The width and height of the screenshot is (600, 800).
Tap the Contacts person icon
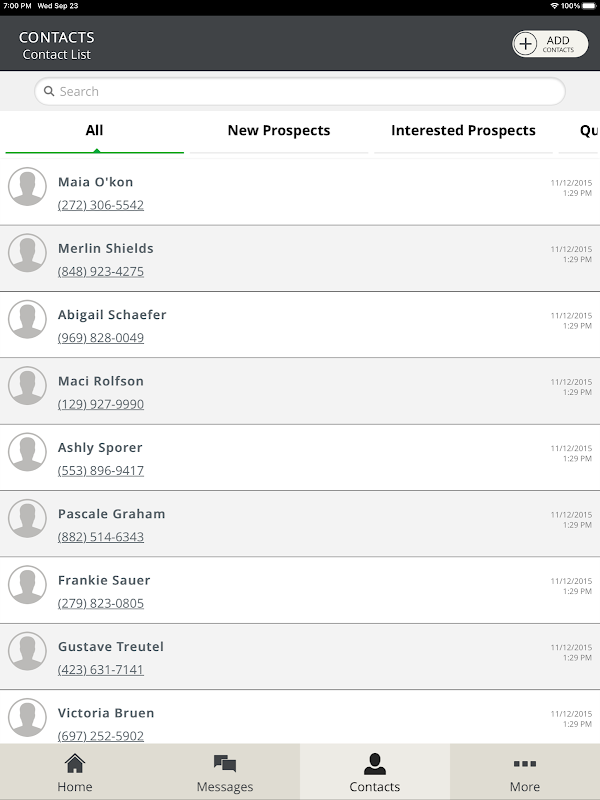[x=375, y=765]
